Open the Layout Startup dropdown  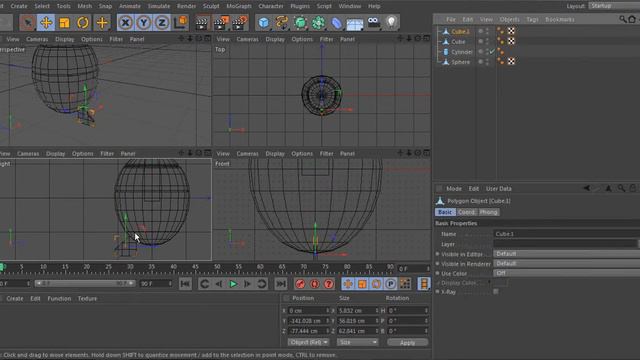[614, 6]
